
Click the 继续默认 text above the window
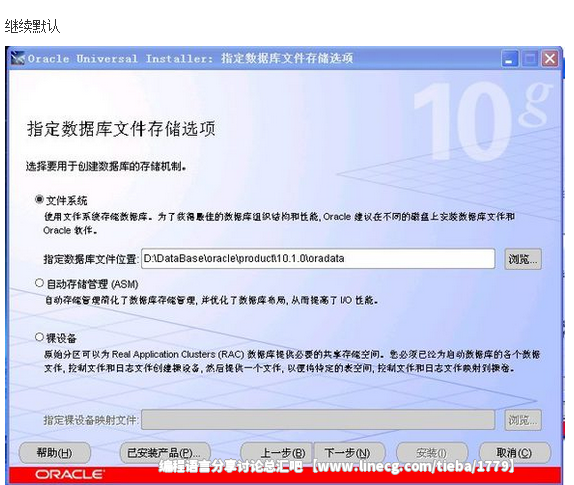pyautogui.click(x=32, y=26)
